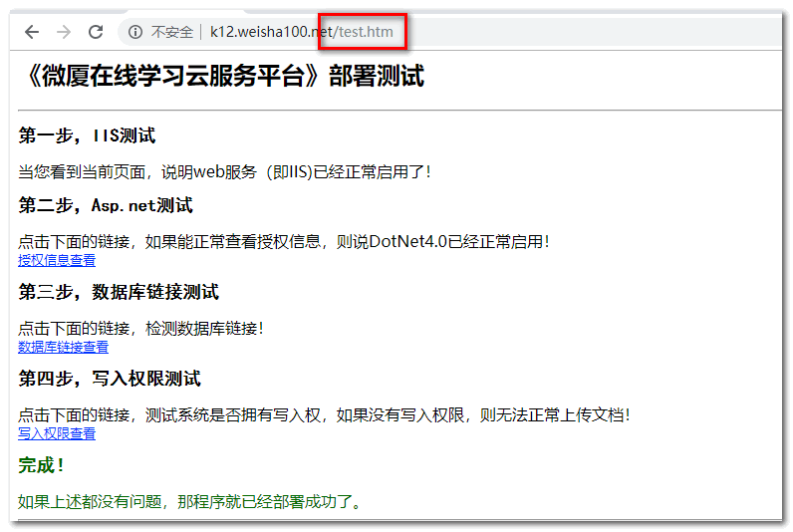The height and width of the screenshot is (532, 793).
Task: Click the highlighted /test.htm URL path
Action: [x=365, y=32]
